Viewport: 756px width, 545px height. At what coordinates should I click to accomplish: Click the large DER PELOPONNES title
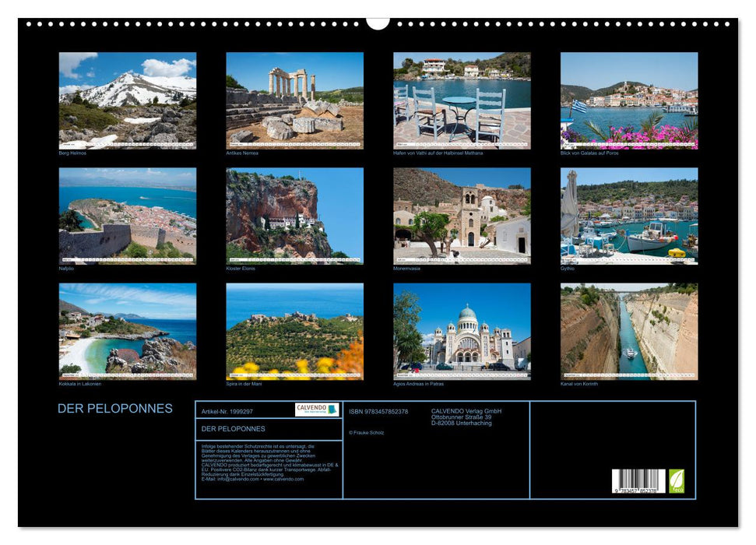click(x=115, y=409)
